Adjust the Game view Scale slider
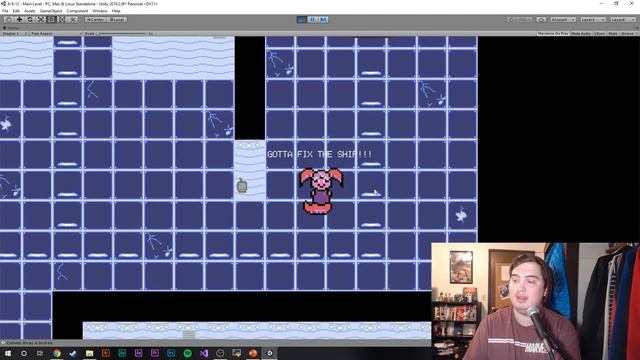 (x=122, y=33)
